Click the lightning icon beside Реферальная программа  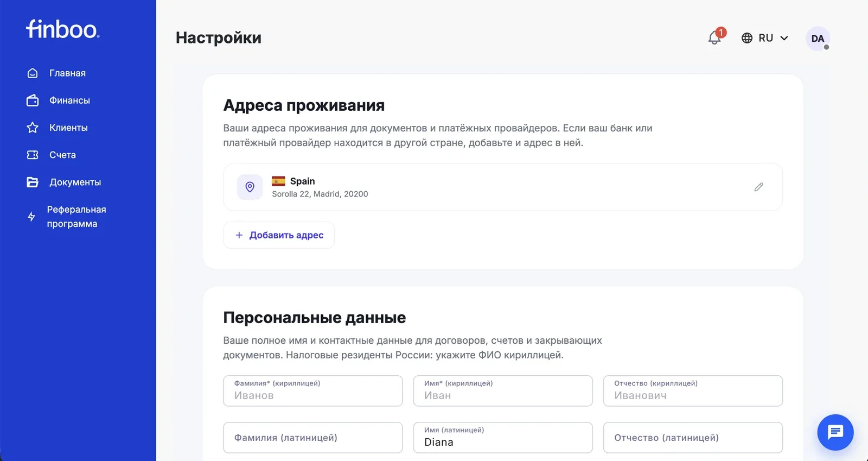click(31, 217)
